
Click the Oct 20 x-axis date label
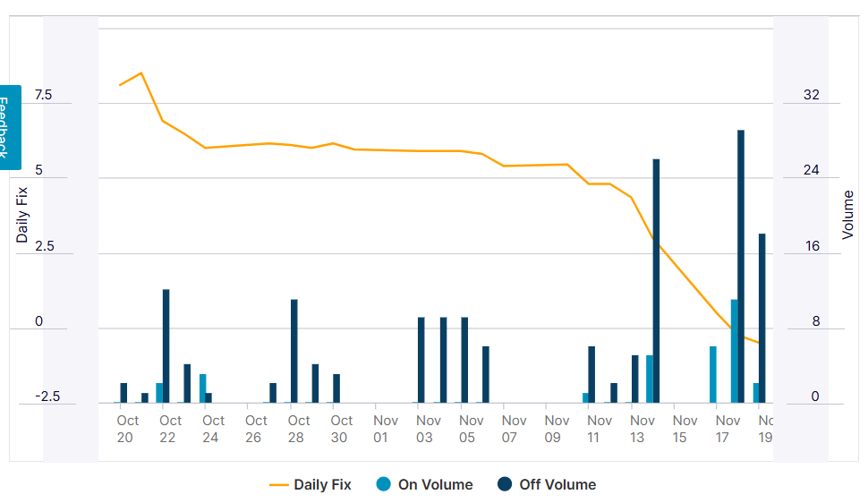[x=124, y=429]
